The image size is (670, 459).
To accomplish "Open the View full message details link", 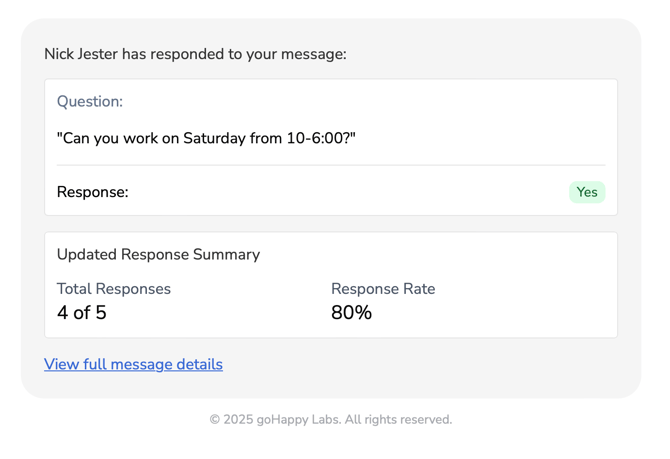I will click(x=133, y=364).
